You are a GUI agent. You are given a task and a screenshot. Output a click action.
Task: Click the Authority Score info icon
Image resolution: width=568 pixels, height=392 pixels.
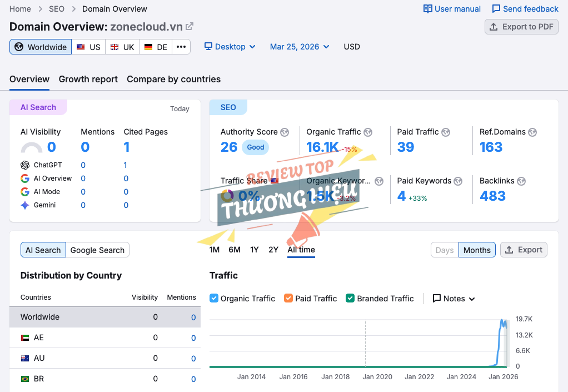tap(285, 132)
